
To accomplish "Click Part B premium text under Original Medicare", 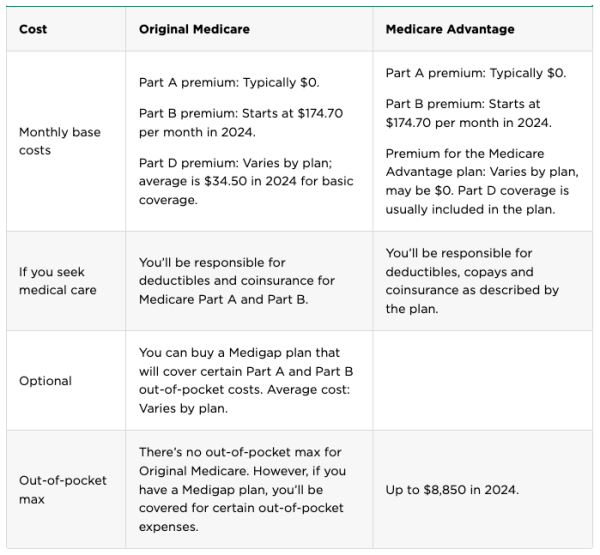I will (241, 122).
